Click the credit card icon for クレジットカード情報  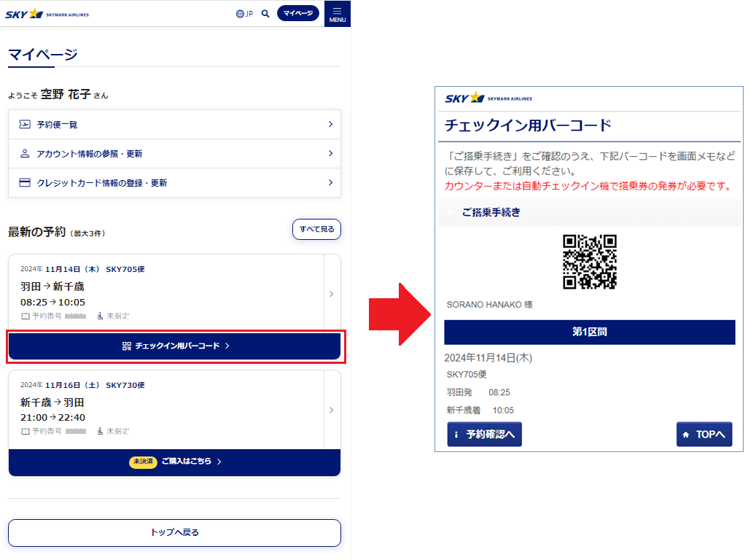point(25,183)
